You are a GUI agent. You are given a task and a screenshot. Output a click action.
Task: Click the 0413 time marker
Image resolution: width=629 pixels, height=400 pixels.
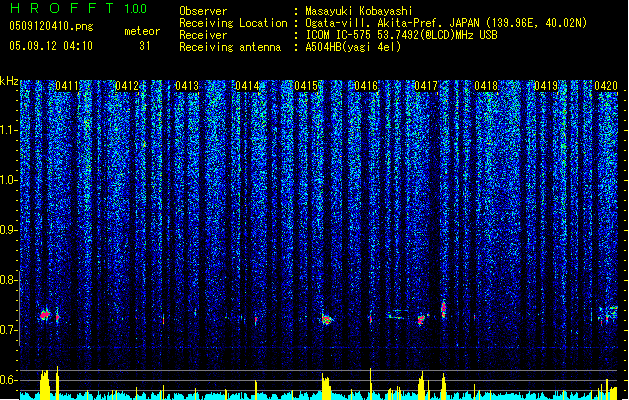point(187,86)
